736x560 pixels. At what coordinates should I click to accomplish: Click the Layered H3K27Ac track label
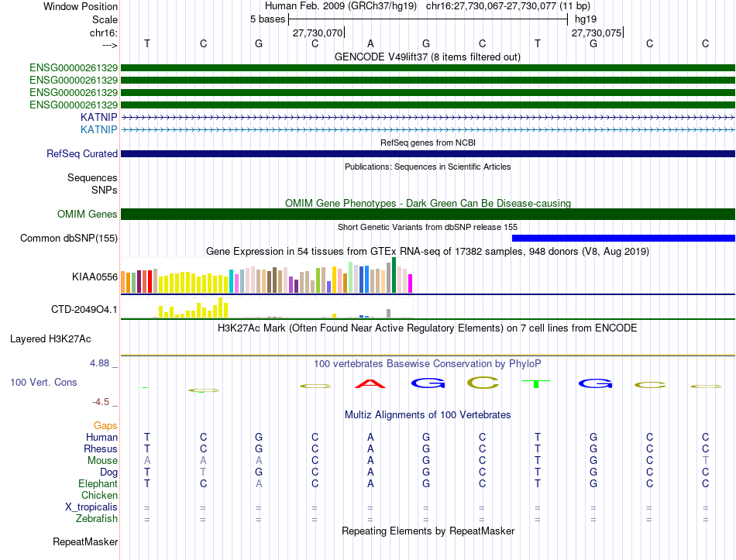point(50,339)
